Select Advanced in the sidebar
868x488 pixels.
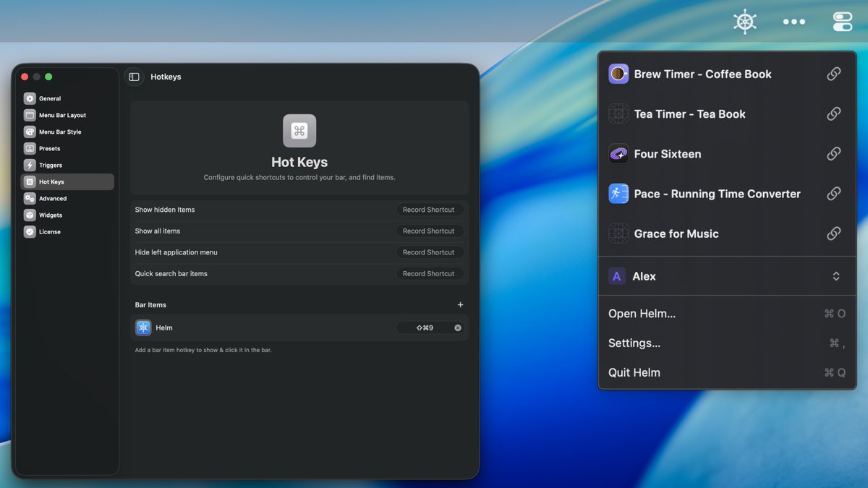coord(51,198)
